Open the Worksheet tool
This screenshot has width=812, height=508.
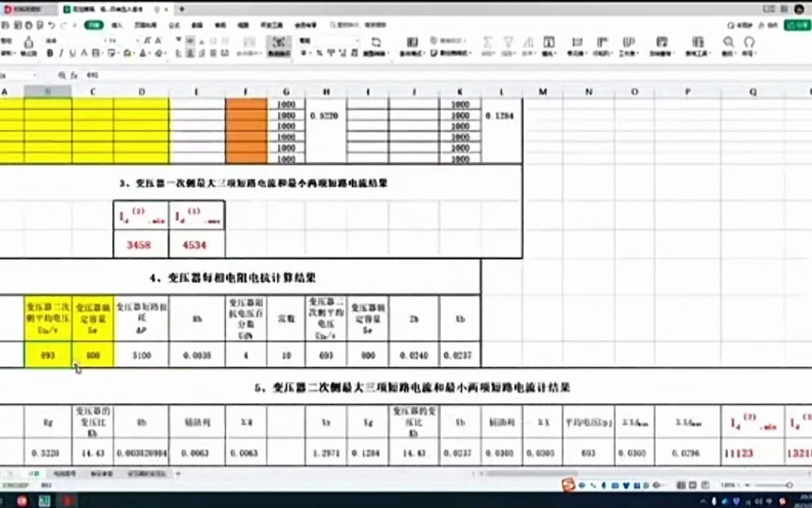[x=628, y=46]
